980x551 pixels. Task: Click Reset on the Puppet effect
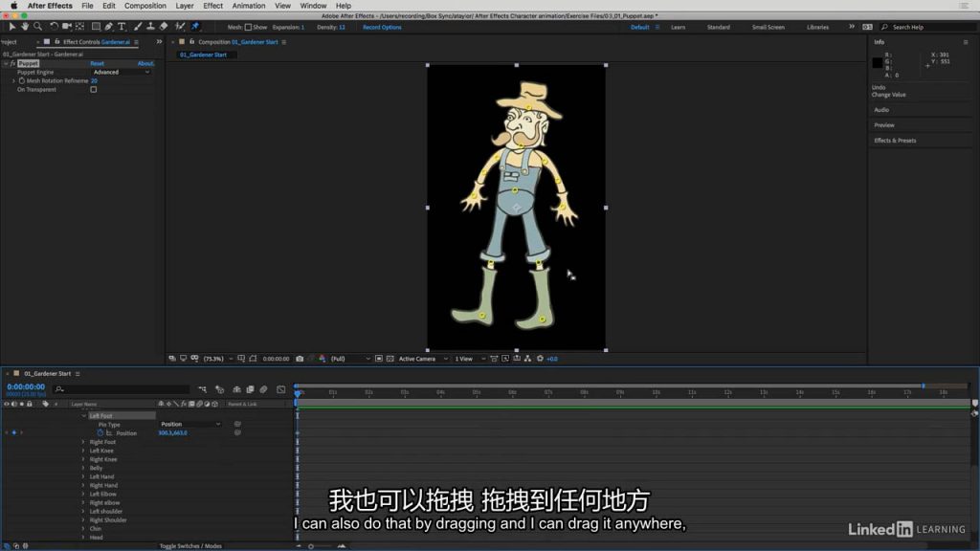[x=97, y=63]
